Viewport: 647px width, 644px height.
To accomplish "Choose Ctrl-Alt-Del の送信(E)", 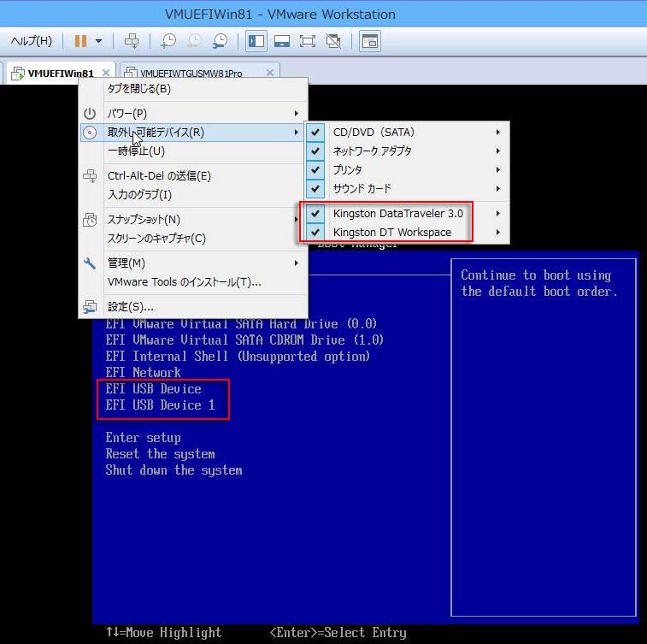I will [x=193, y=176].
